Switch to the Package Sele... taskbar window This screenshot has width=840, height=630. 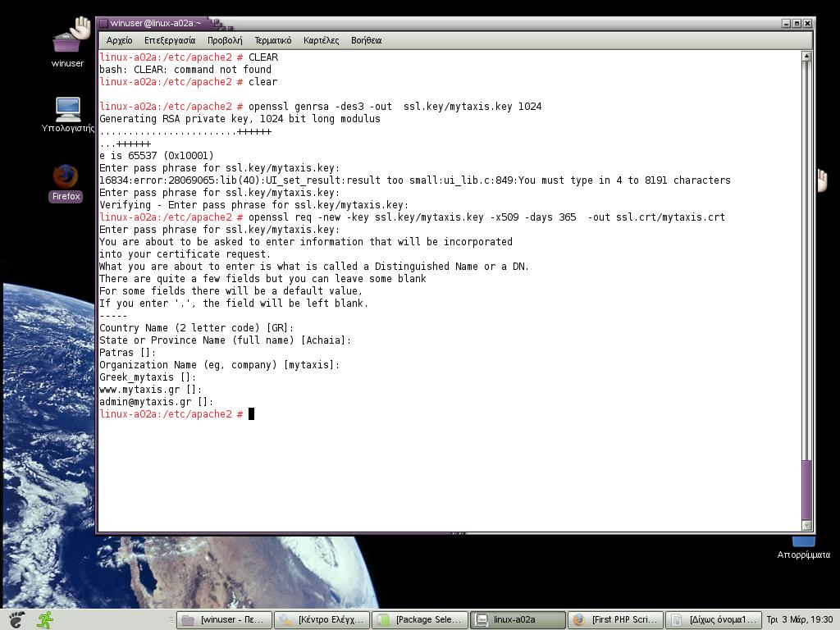click(x=420, y=620)
